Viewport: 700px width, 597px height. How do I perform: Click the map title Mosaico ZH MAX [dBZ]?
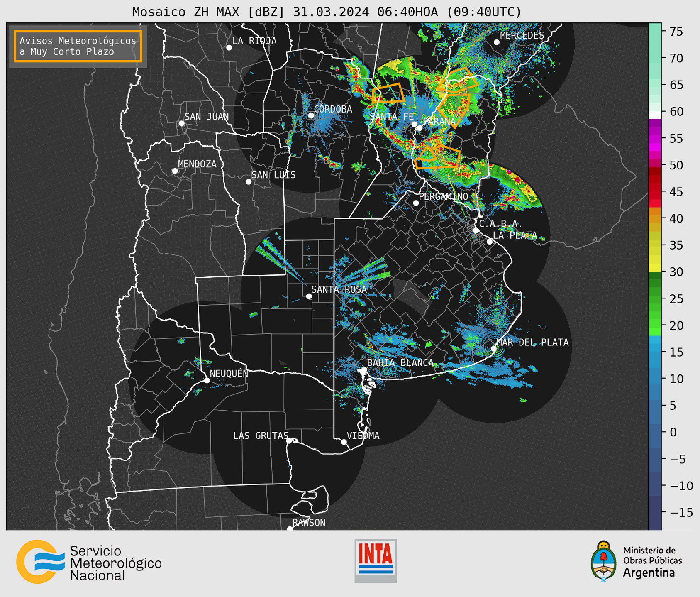point(209,12)
